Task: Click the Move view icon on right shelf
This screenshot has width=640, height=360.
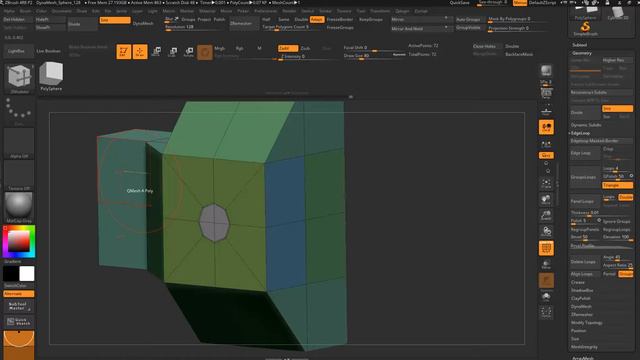Action: coord(546,200)
